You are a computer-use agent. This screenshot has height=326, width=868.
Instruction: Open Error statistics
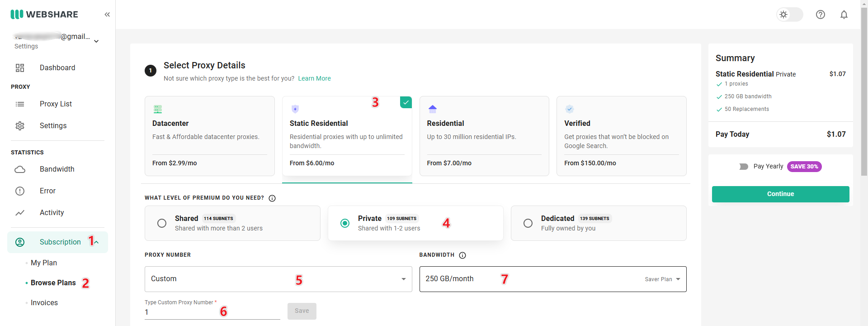tap(47, 191)
